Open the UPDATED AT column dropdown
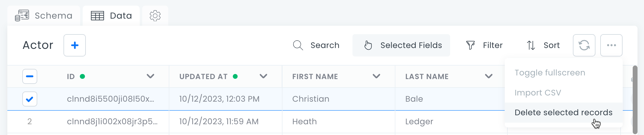This screenshot has height=135, width=644. (263, 76)
